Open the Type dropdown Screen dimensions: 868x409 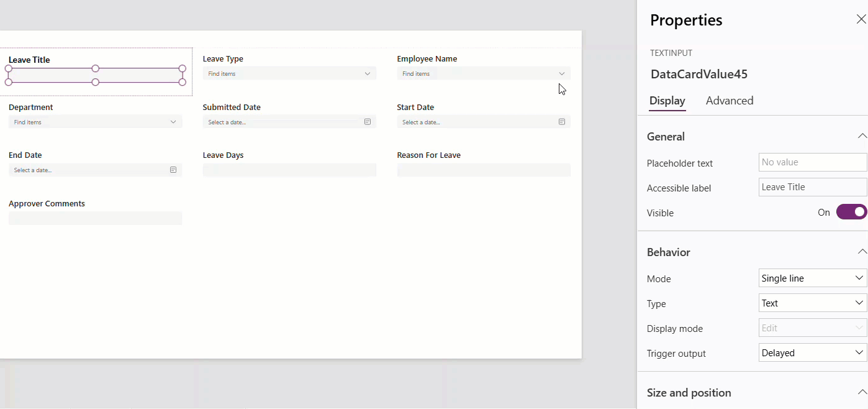(x=813, y=303)
